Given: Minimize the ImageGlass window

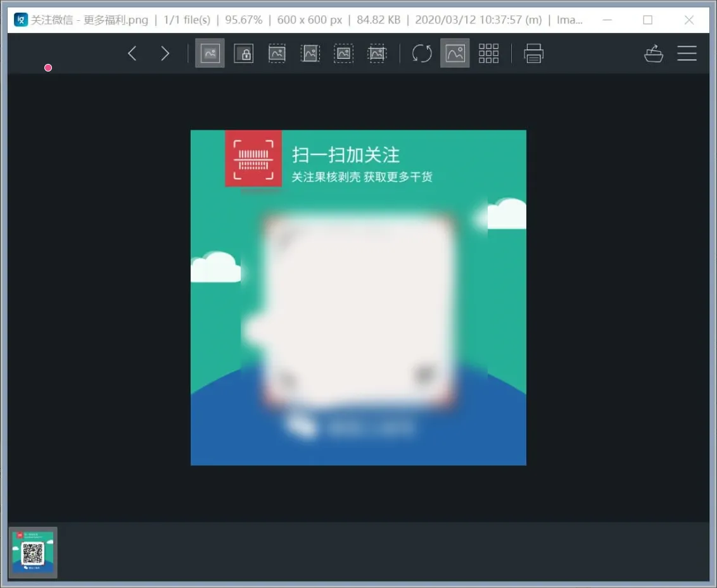Looking at the screenshot, I should pos(607,20).
